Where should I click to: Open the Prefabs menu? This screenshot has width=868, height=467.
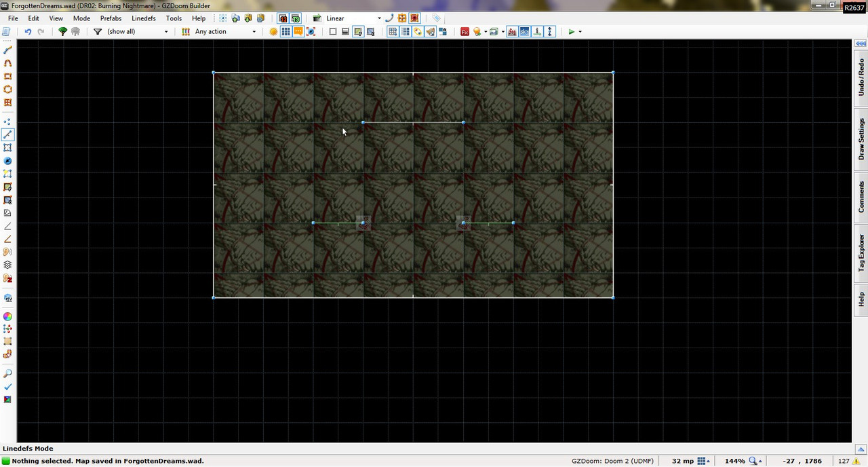[x=111, y=18]
